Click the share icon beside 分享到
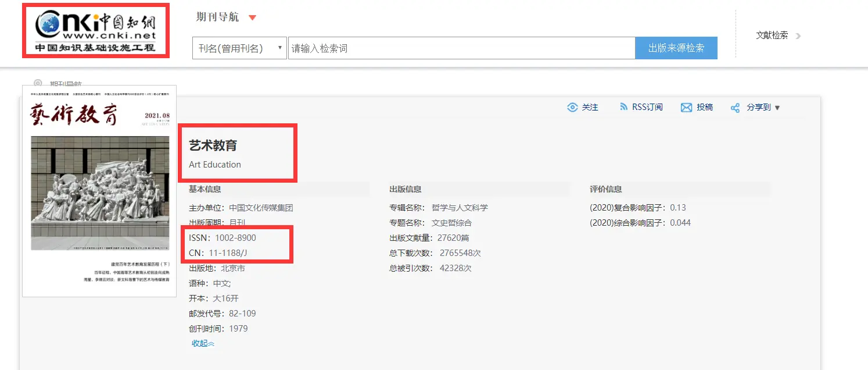Image resolution: width=868 pixels, height=370 pixels. click(735, 108)
